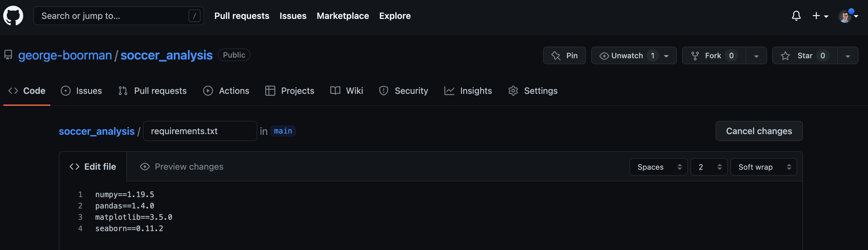The width and height of the screenshot is (868, 250).
Task: Click line 3 matplotlib==3.5.0
Action: tap(134, 217)
